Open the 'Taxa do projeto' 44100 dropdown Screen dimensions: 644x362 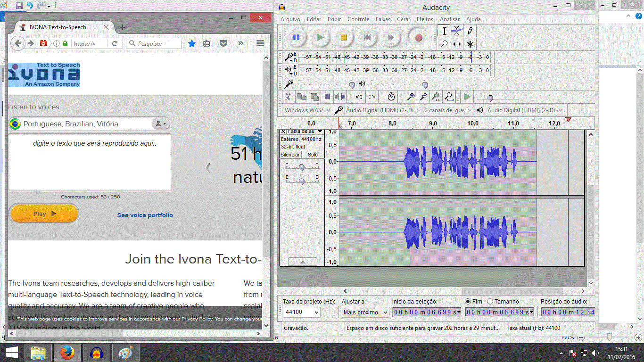[301, 312]
